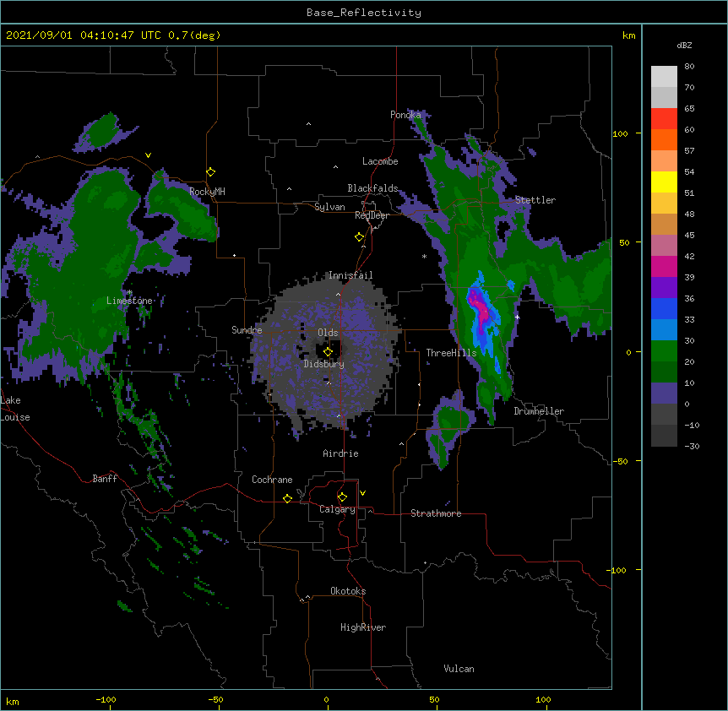Pick the light grey 70-80 dBZ legend swatch

coord(664,77)
